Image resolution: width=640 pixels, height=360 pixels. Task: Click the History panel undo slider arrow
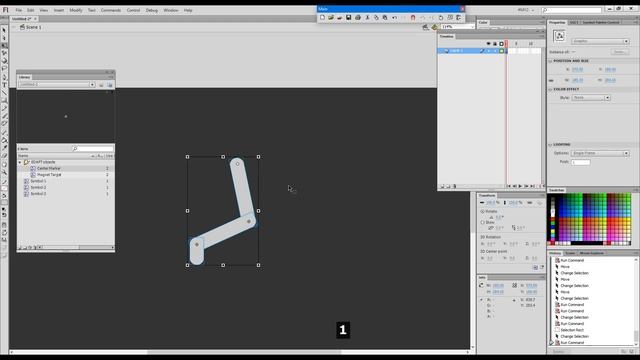(551, 343)
